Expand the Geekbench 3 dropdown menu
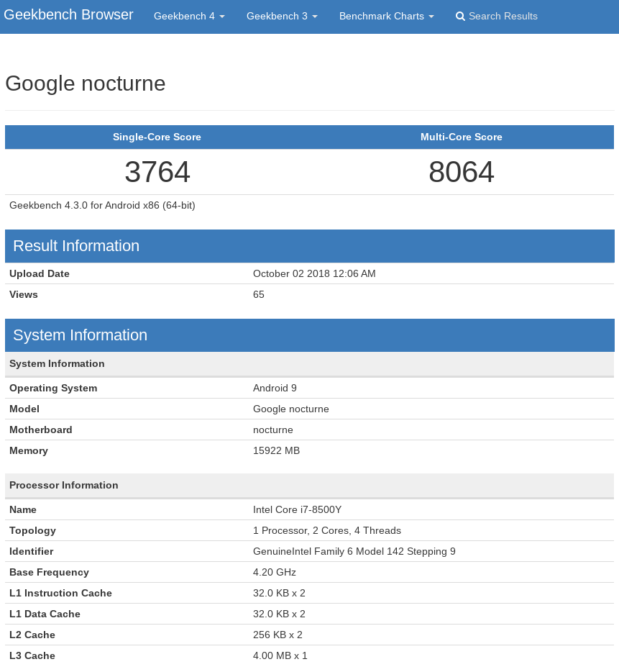Screen dimensions: 619x672 (282, 17)
